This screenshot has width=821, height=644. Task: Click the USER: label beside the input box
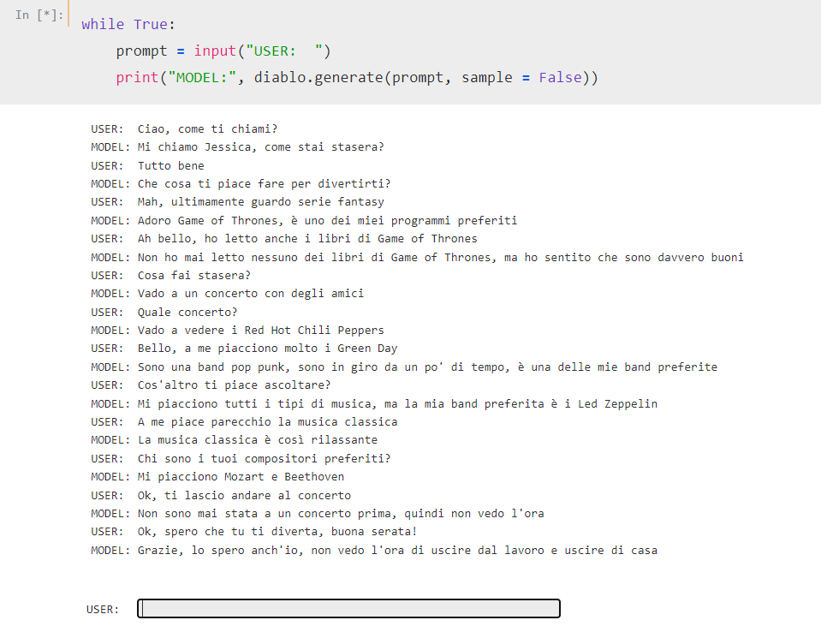[x=103, y=608]
